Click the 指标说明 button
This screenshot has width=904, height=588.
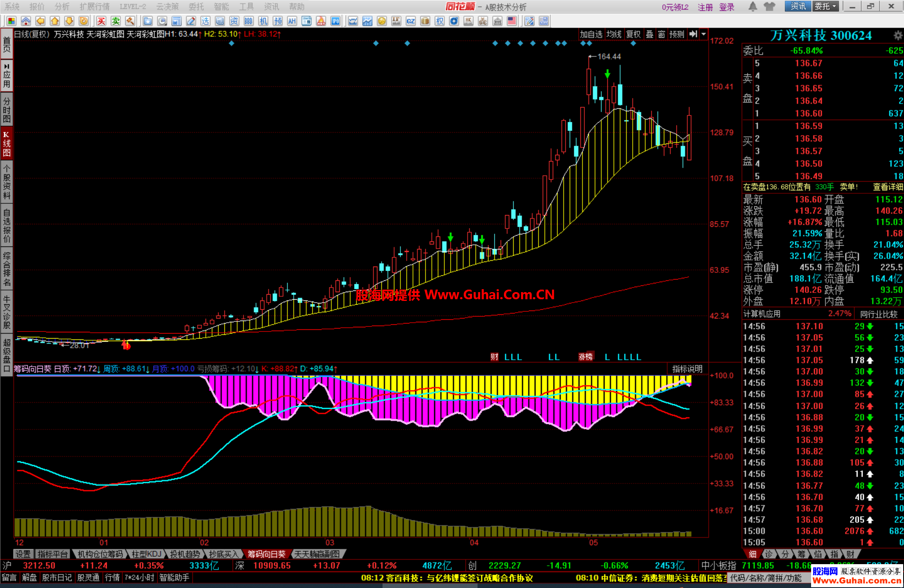coord(687,369)
